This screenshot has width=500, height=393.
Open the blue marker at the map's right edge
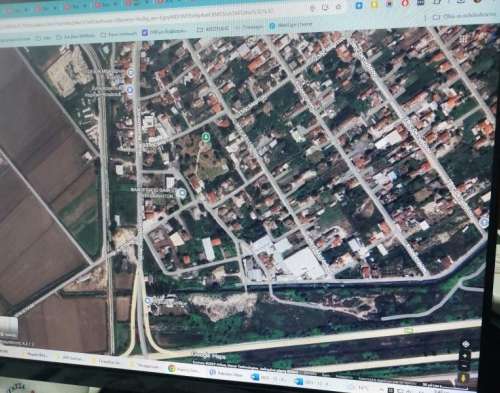click(x=484, y=222)
